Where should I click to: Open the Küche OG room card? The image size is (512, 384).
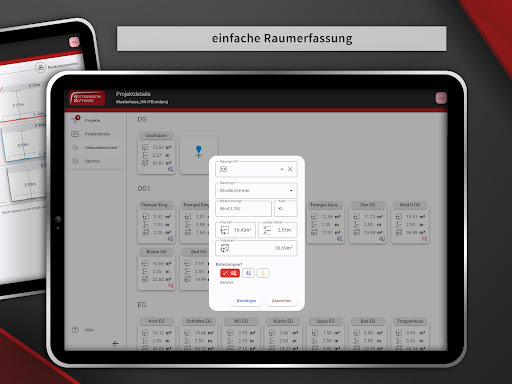156,269
